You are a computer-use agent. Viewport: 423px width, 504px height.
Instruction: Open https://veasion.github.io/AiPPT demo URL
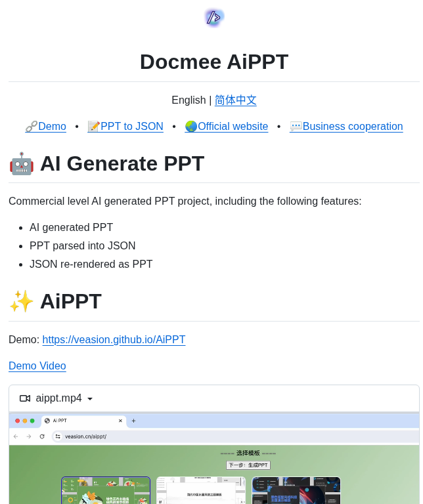click(114, 339)
